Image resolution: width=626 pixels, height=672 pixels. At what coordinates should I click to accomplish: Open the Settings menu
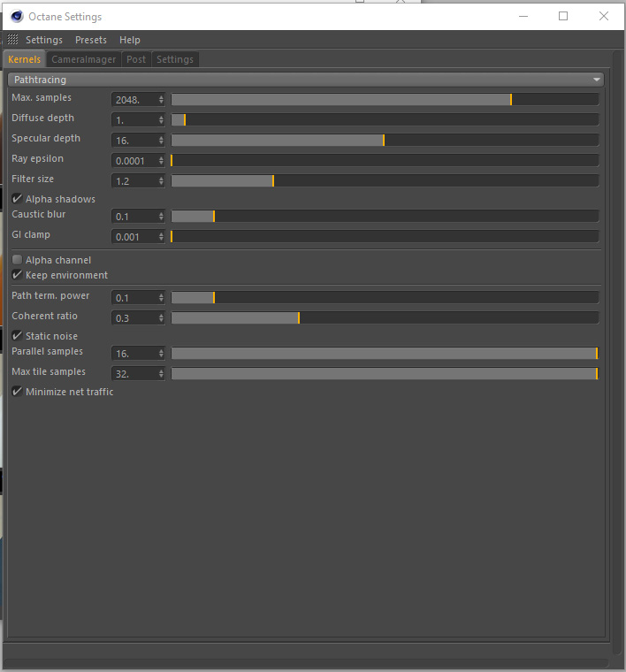coord(44,40)
